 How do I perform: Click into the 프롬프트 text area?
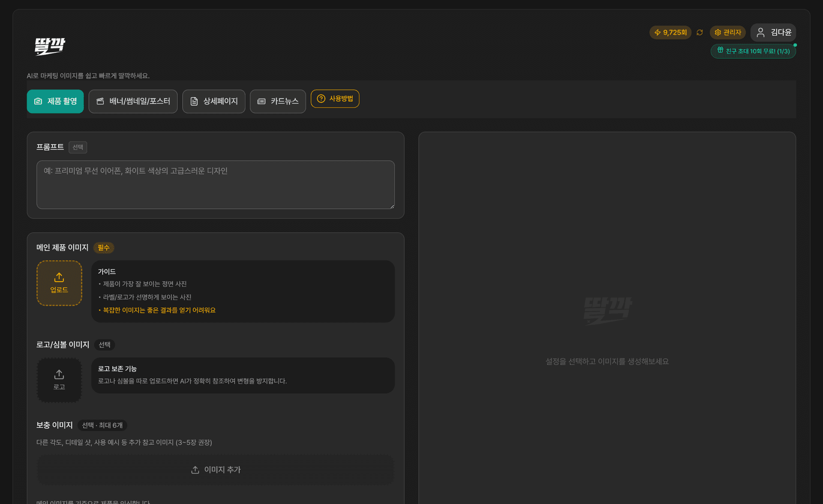point(216,185)
